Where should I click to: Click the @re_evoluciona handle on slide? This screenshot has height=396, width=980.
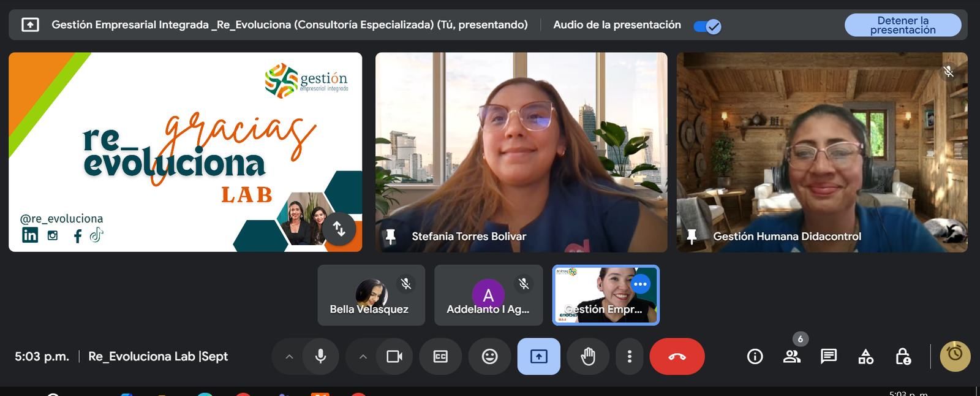[x=61, y=219]
